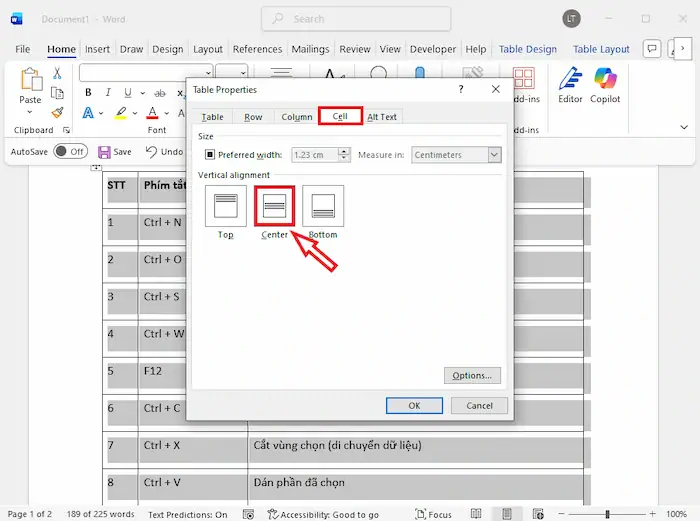Switch to the Row tab

253,117
